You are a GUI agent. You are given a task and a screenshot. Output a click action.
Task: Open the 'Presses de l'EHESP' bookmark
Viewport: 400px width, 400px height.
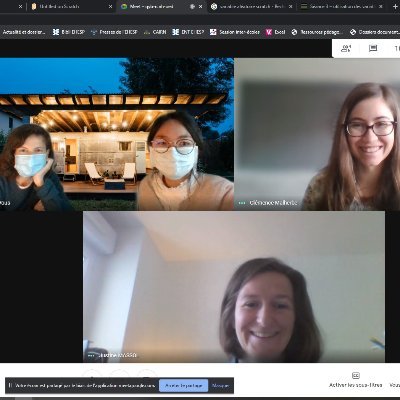tap(114, 32)
